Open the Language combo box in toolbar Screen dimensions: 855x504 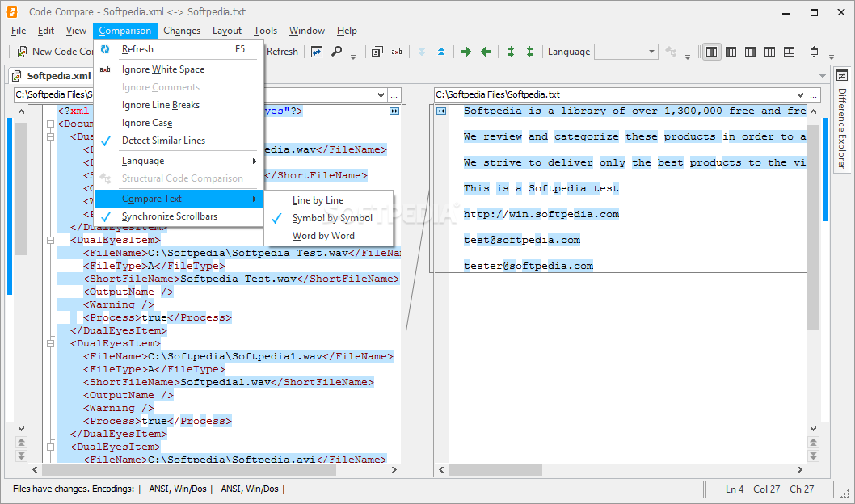[x=625, y=52]
